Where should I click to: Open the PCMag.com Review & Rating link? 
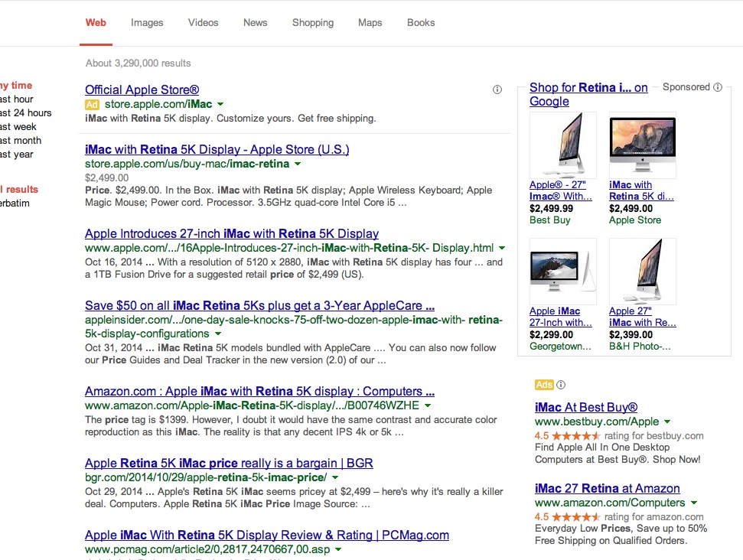267,535
